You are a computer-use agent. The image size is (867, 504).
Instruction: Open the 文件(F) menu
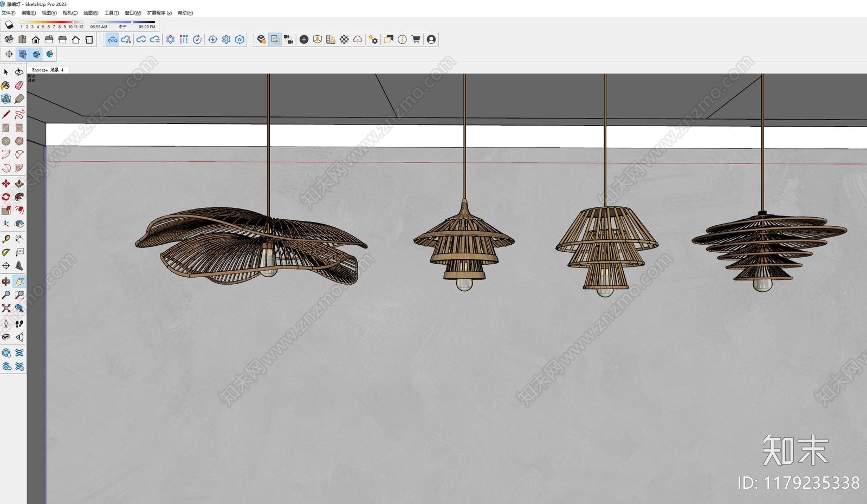(x=8, y=13)
